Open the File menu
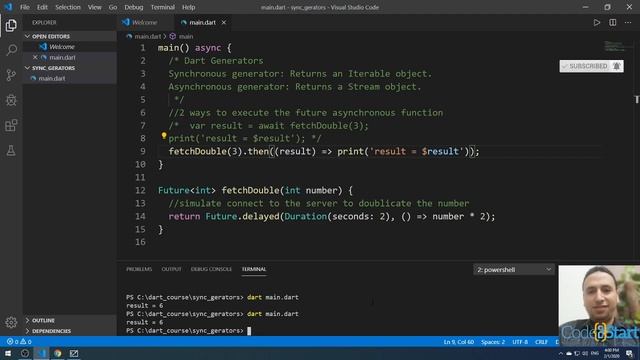Image resolution: width=640 pixels, height=360 pixels. click(24, 7)
